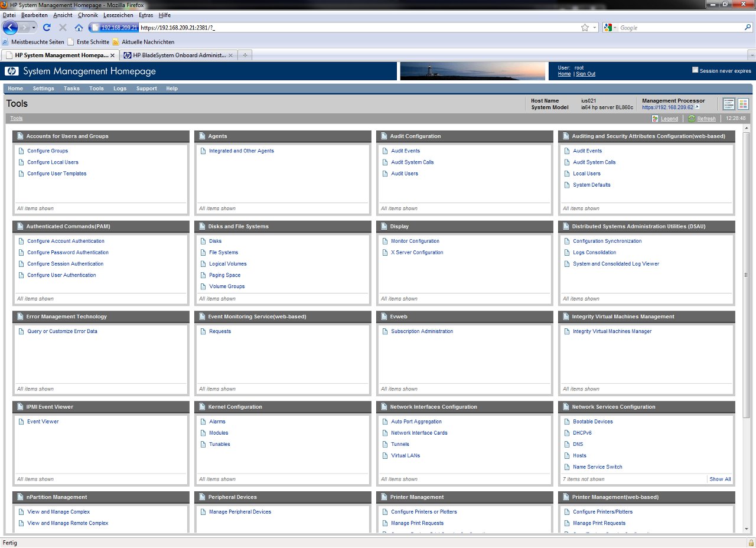Open the Logical Volumes link
Screen dimensions: 756x548
(x=228, y=264)
